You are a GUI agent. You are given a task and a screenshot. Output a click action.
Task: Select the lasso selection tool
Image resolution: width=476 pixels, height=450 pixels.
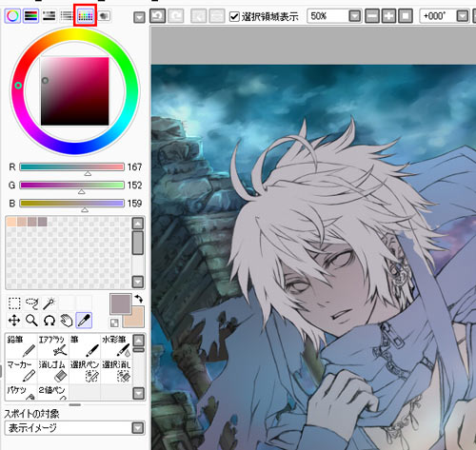pos(31,303)
